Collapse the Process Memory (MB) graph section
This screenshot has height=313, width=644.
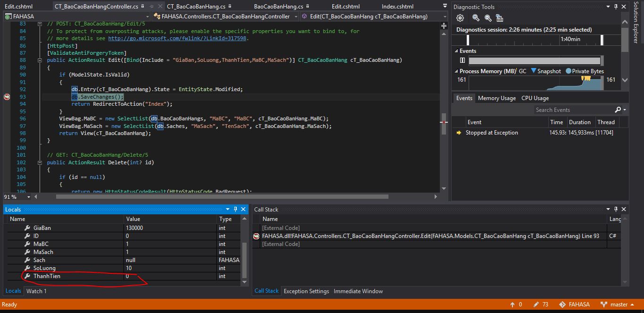[x=456, y=71]
